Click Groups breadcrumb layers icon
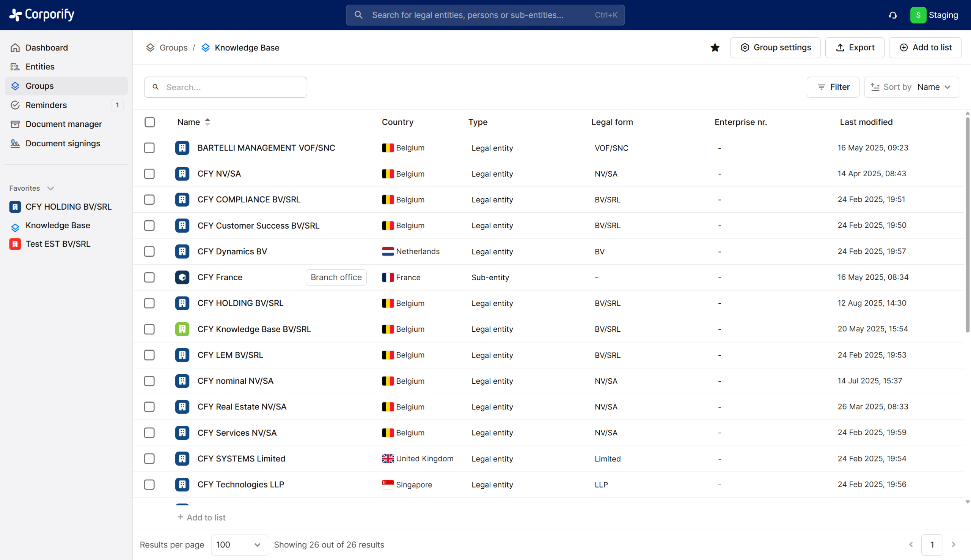971x560 pixels. (x=150, y=48)
